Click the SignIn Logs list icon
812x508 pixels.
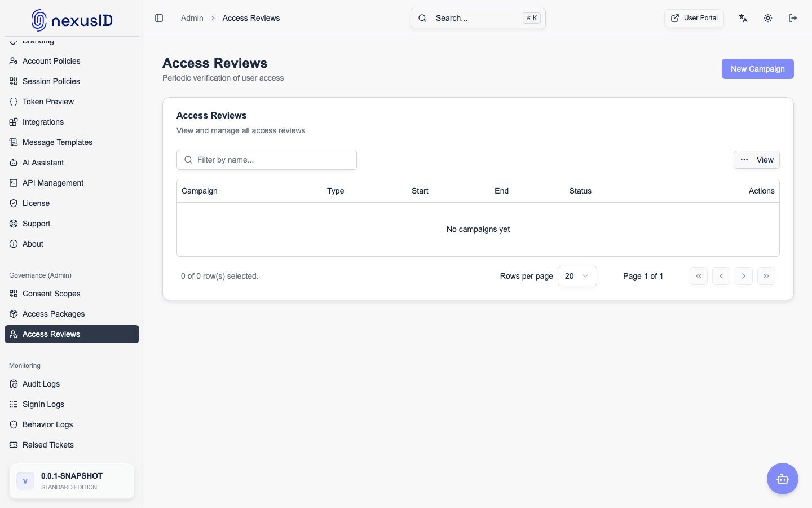point(14,404)
